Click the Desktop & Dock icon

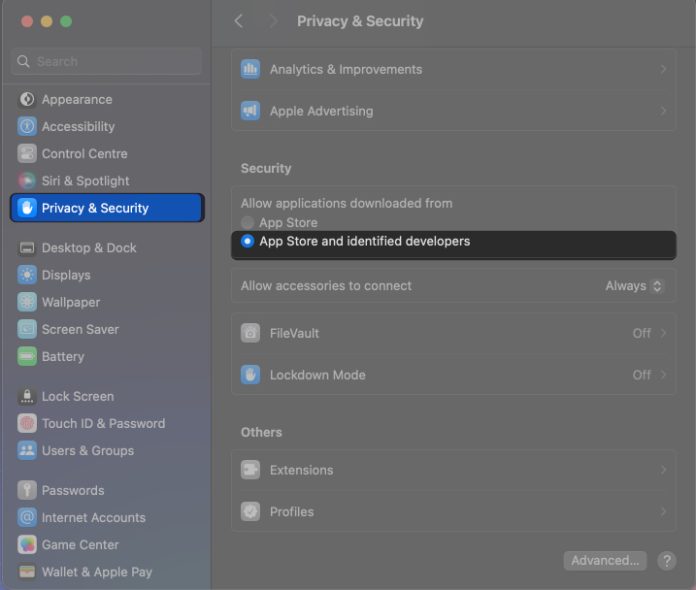pyautogui.click(x=27, y=248)
